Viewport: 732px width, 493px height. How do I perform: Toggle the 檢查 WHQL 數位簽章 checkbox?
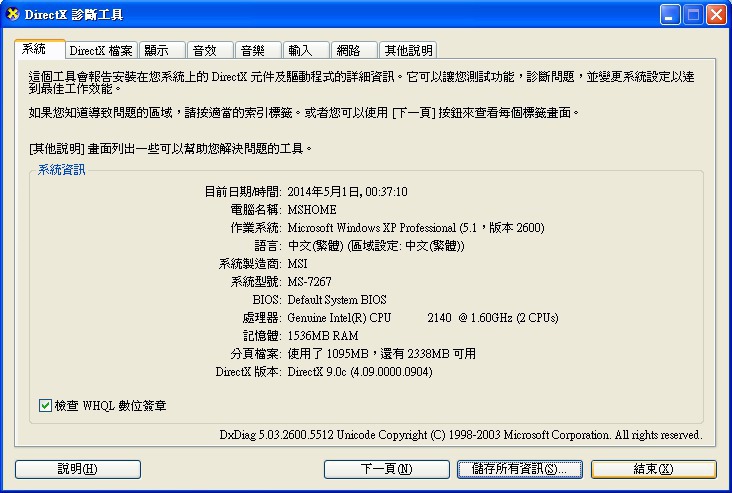45,405
